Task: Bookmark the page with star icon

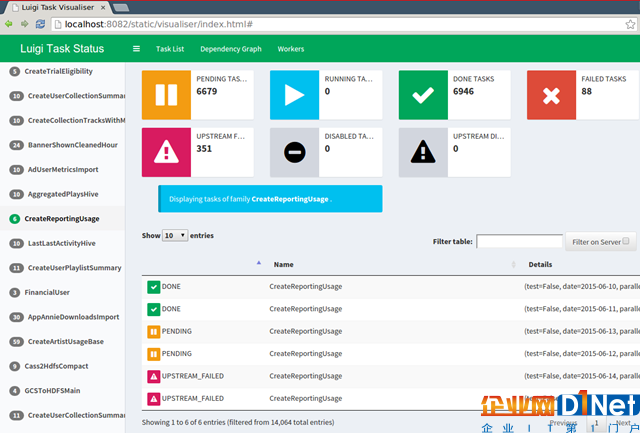Action: 630,24
